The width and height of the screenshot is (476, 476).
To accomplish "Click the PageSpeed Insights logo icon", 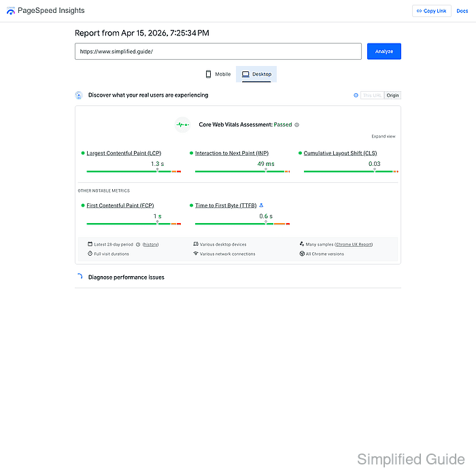I will 10,11.
